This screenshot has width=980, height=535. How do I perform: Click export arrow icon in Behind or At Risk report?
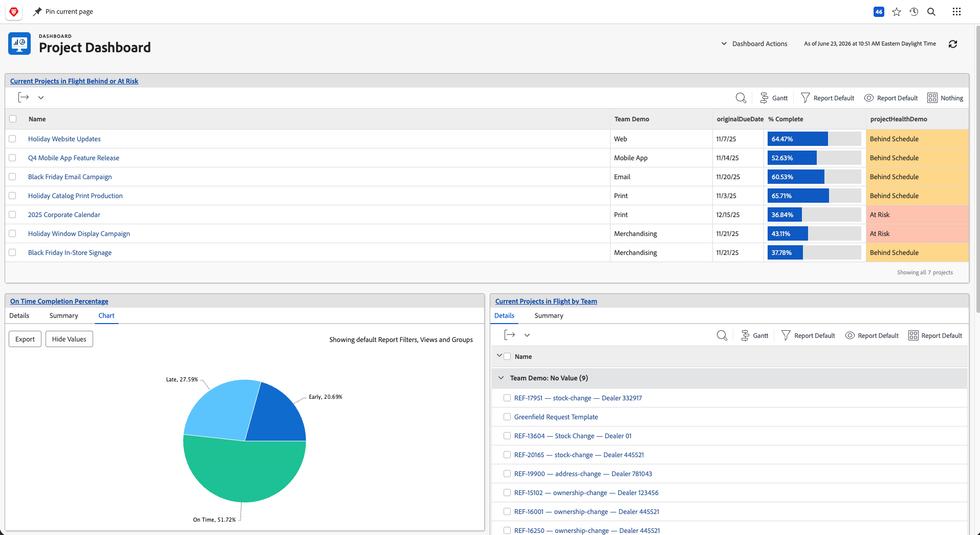(x=24, y=97)
